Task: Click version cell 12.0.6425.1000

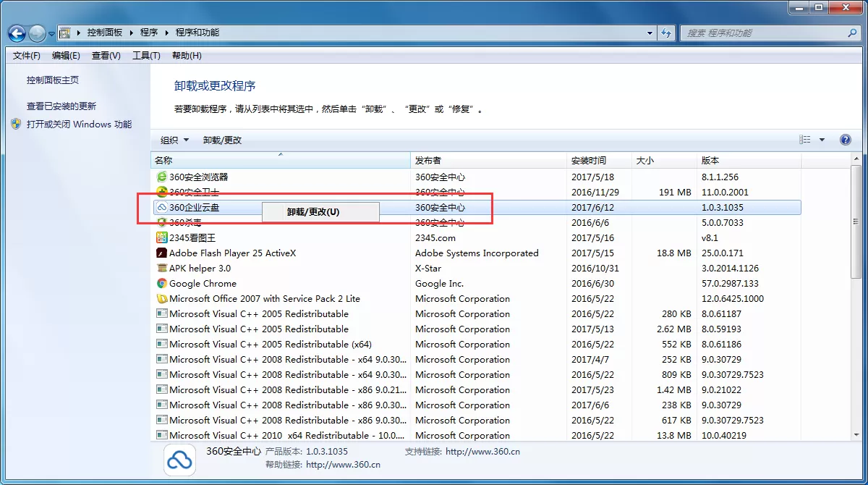Action: (732, 299)
